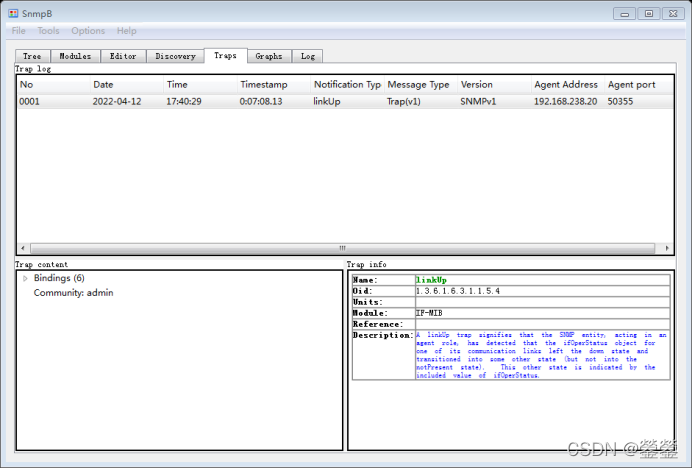
Task: Open the Tools menu
Action: (48, 30)
